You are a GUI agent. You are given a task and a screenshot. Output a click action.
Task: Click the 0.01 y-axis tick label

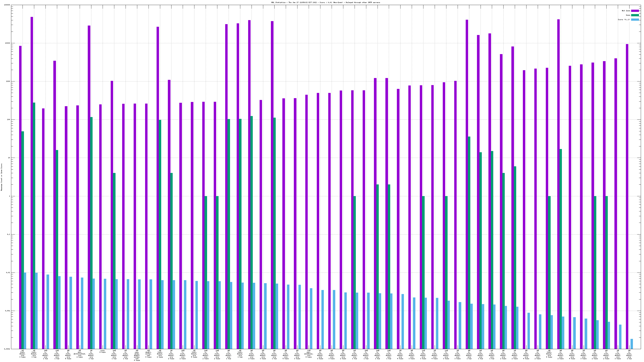tap(8, 273)
